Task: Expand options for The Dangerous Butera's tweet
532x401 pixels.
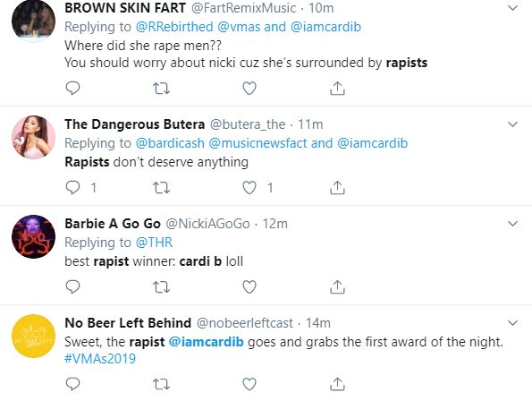Action: pyautogui.click(x=512, y=124)
